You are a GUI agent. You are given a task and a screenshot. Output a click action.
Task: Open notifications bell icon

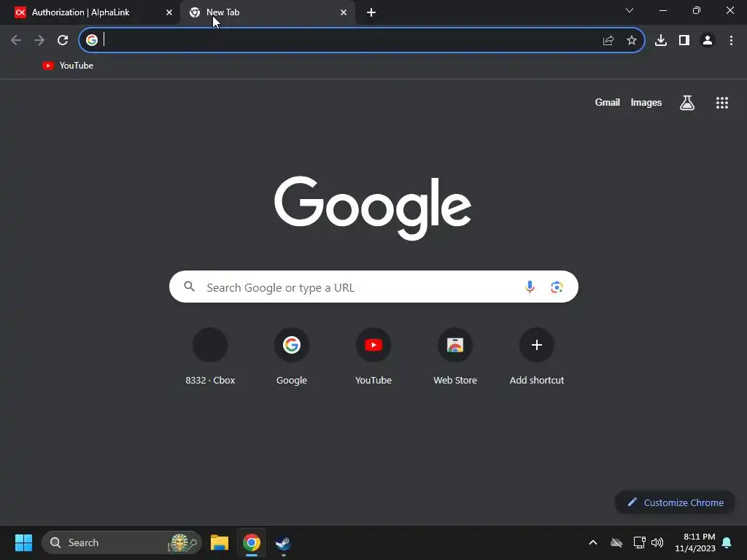pos(727,542)
